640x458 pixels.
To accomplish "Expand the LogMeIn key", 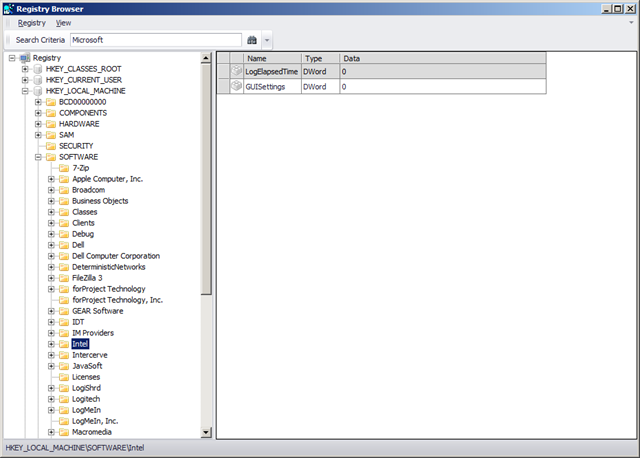I will (x=51, y=410).
